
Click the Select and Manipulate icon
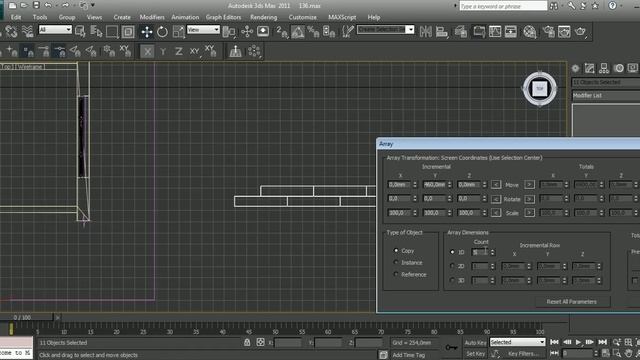coord(247,31)
